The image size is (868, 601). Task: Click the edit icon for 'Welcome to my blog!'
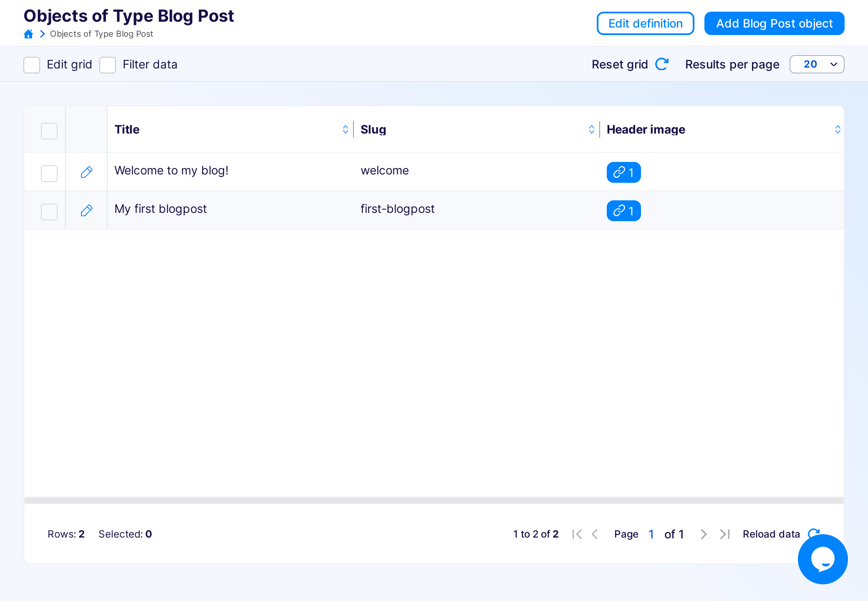coord(86,171)
